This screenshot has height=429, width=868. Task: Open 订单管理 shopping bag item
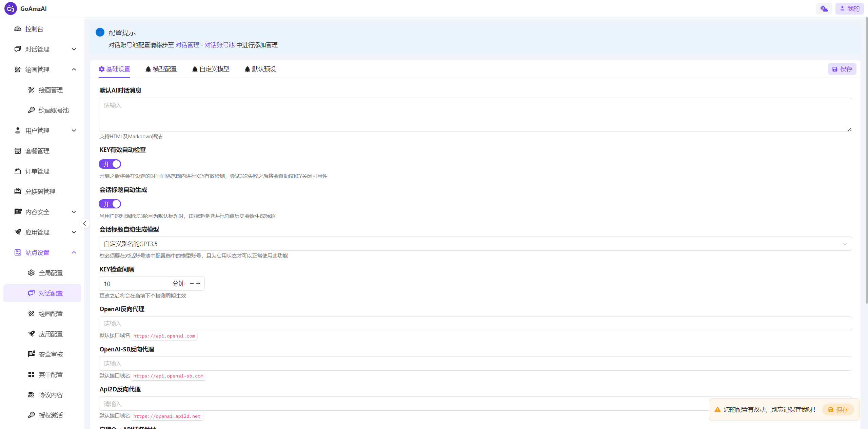(x=37, y=171)
